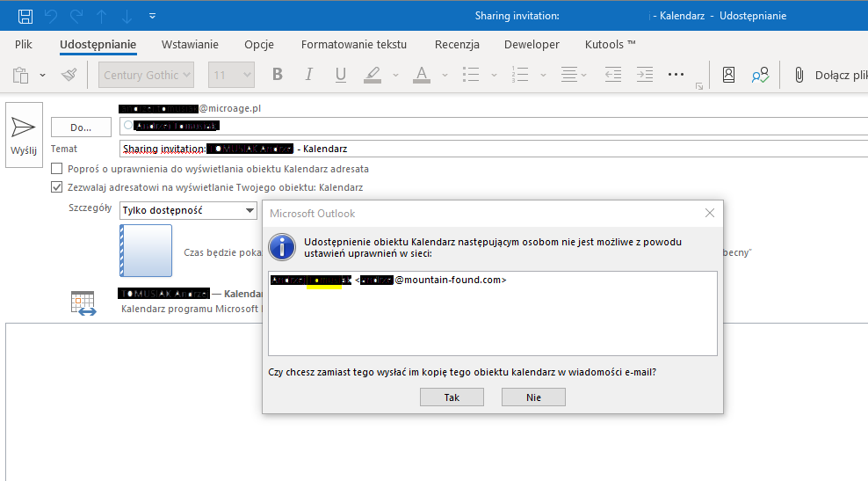Click the Temat subject field

point(494,149)
